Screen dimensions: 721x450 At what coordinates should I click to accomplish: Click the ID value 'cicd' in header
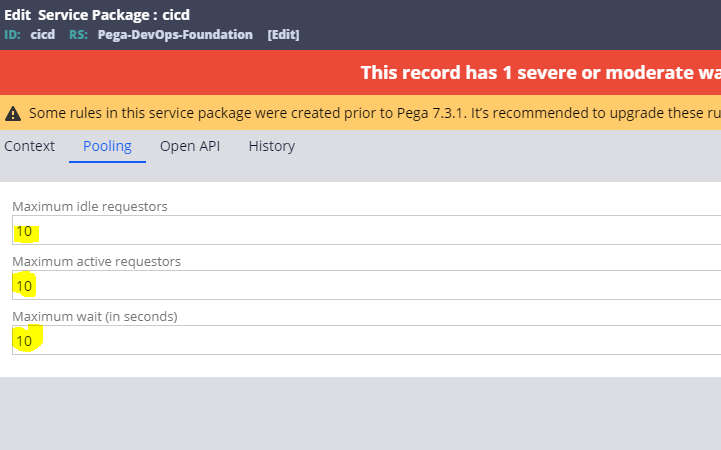43,35
